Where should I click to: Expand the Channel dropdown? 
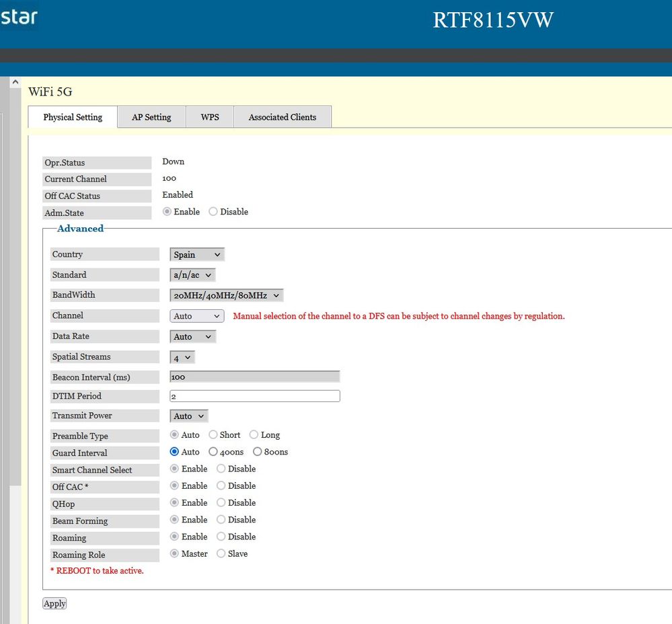[x=197, y=316]
